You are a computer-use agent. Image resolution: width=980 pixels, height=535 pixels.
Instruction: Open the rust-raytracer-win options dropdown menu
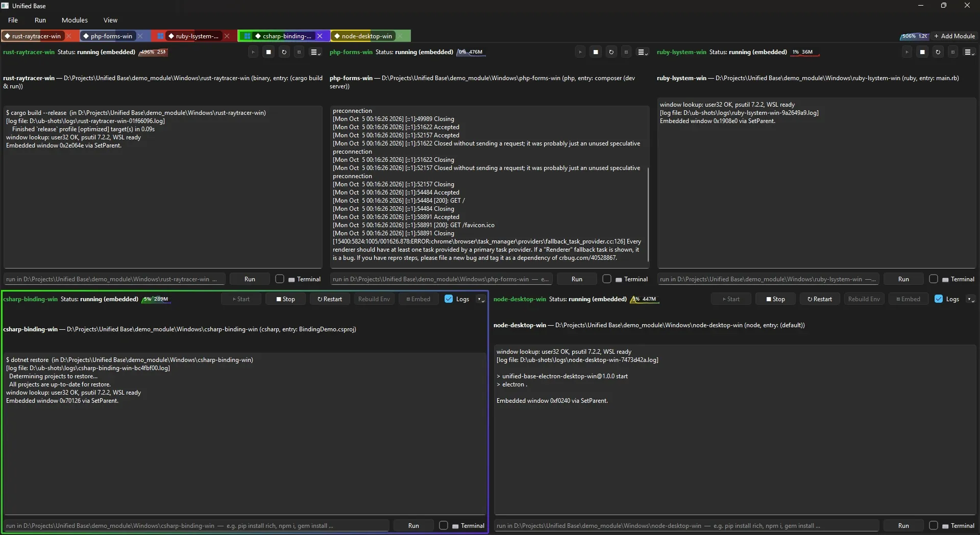pyautogui.click(x=315, y=52)
